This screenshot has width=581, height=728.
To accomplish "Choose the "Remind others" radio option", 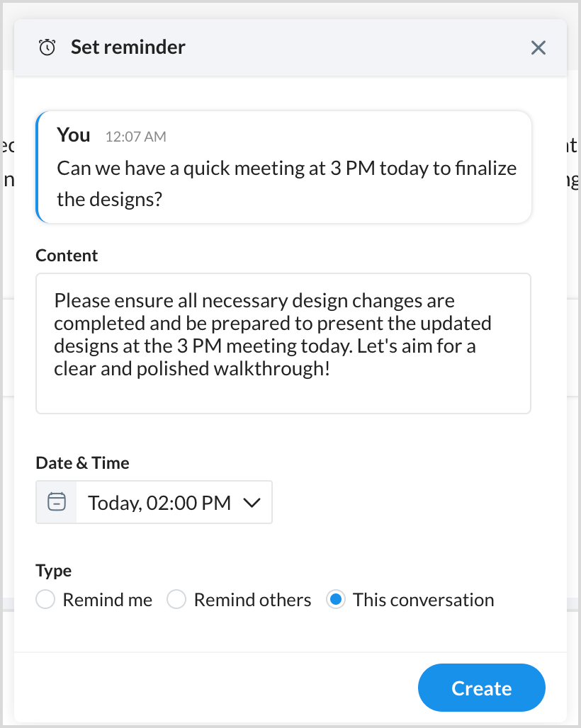I will click(x=176, y=600).
